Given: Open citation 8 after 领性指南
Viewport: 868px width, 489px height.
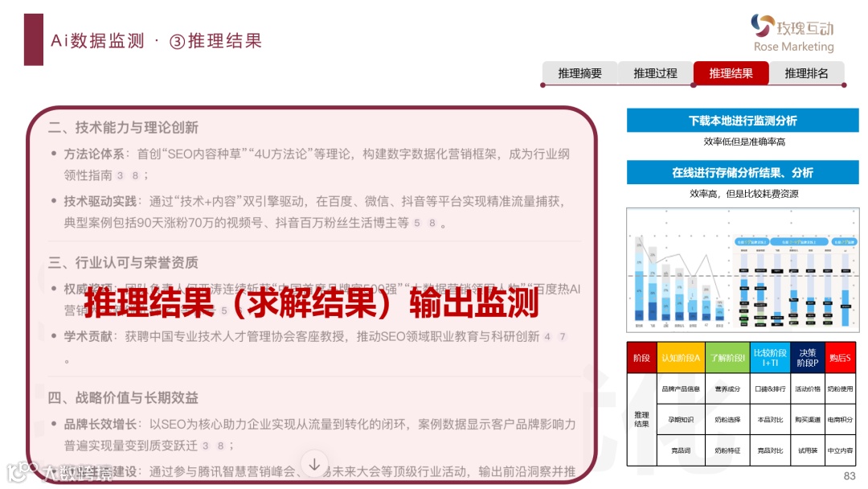Looking at the screenshot, I should click(135, 175).
